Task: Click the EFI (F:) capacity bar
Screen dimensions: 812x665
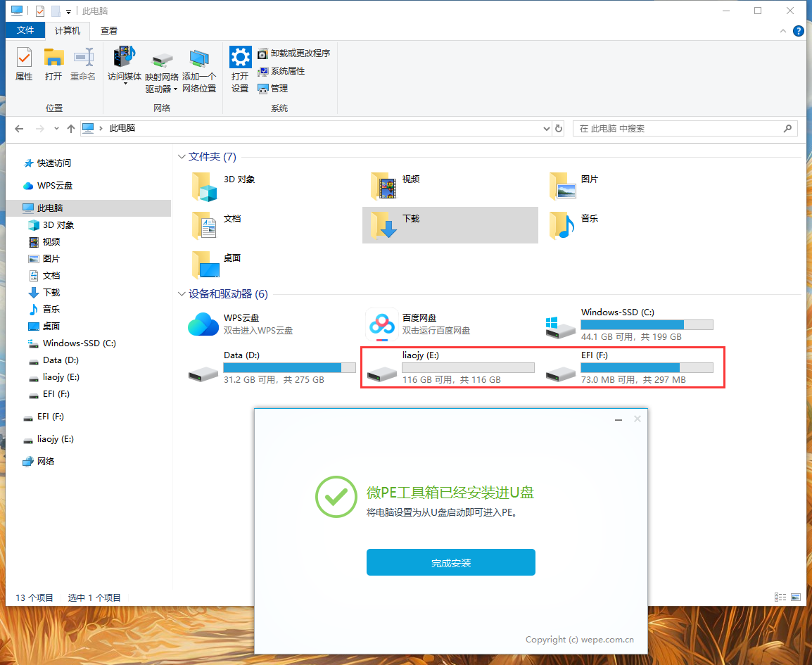Action: click(647, 368)
